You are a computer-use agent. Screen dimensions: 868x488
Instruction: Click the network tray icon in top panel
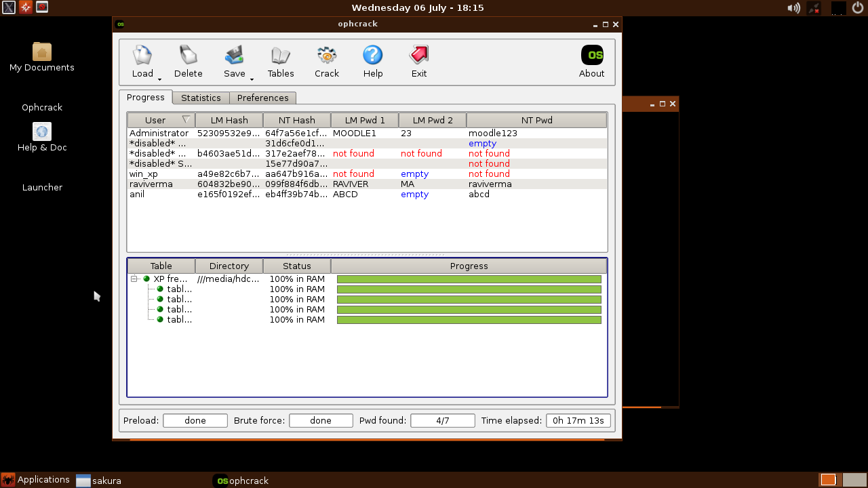[x=815, y=8]
